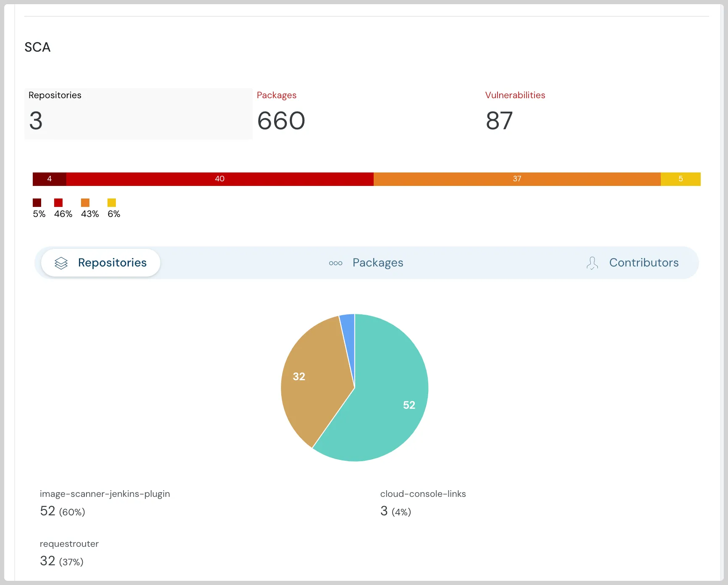Click the person Contributors icon
This screenshot has width=728, height=585.
[592, 263]
